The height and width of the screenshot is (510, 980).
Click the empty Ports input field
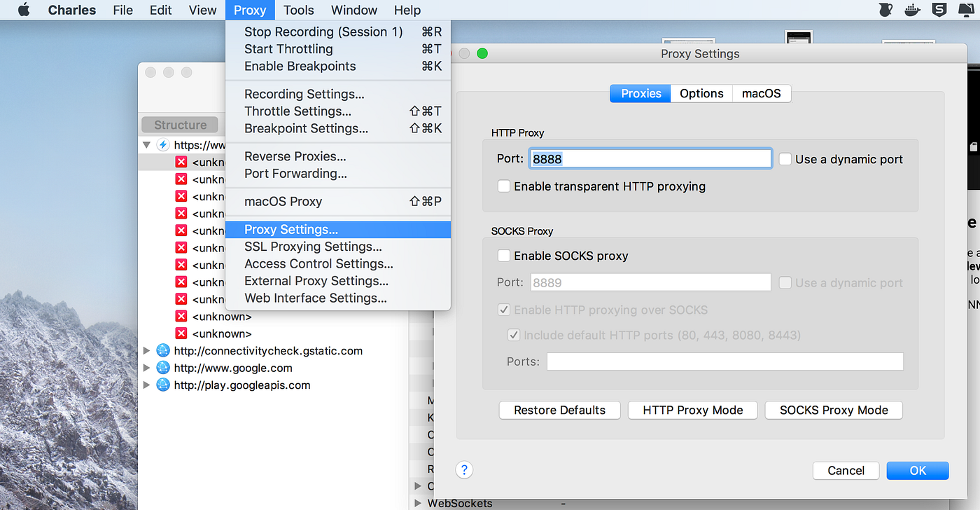725,361
